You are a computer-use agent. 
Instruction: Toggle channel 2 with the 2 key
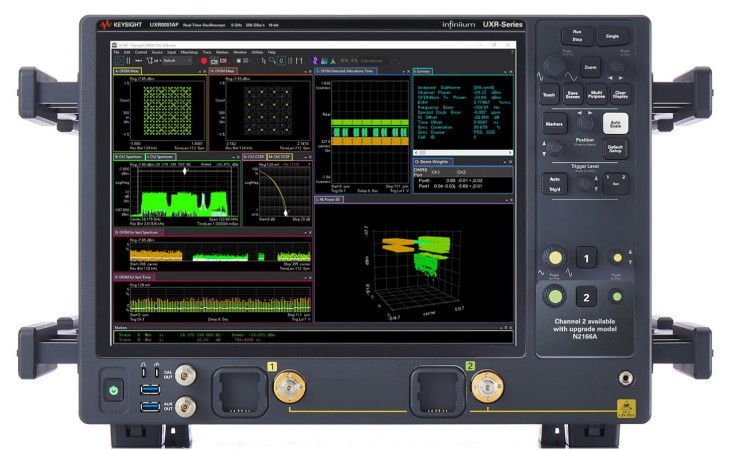click(x=586, y=297)
